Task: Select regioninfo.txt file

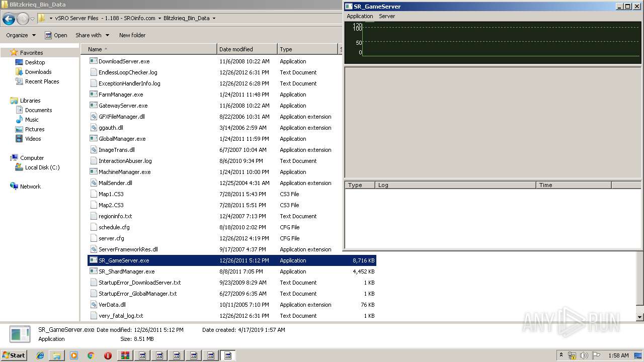Action: pos(115,216)
